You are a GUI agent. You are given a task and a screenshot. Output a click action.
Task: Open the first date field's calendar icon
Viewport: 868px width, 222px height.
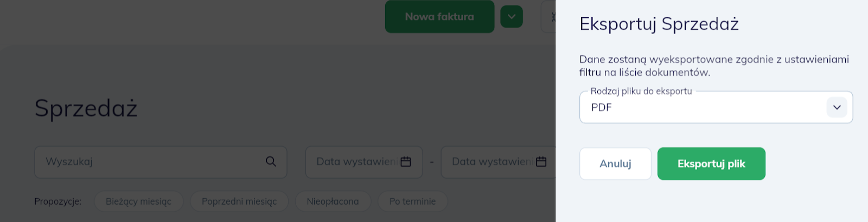[406, 161]
